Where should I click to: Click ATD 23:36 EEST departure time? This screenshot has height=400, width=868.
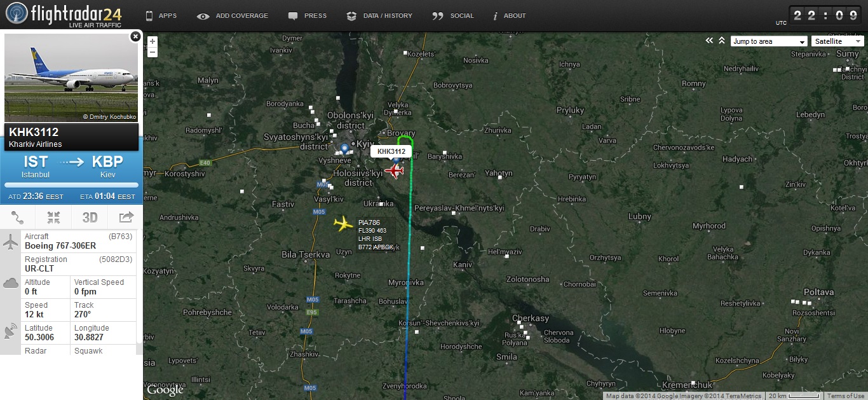pyautogui.click(x=36, y=197)
